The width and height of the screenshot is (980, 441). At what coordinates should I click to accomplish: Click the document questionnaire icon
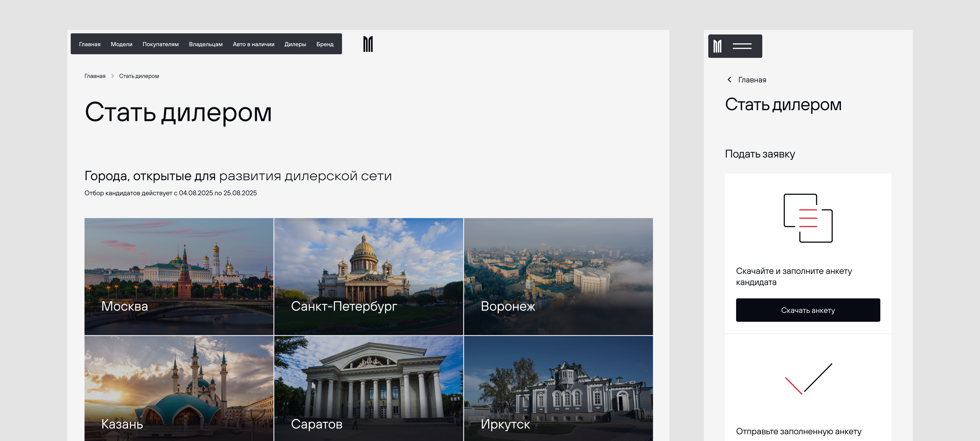click(x=808, y=218)
